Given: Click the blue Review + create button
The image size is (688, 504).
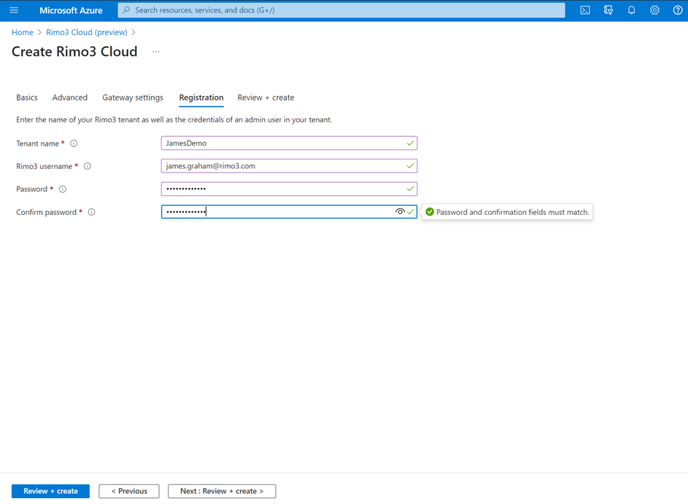Looking at the screenshot, I should point(50,491).
